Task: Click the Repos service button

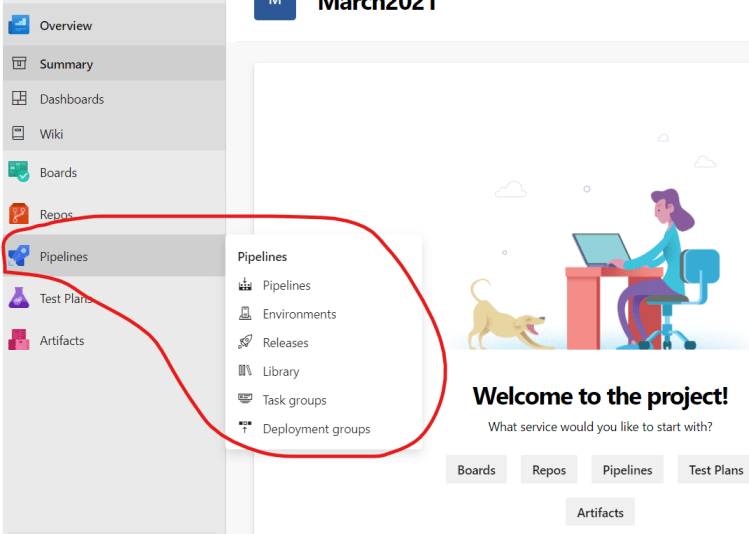Action: click(549, 470)
